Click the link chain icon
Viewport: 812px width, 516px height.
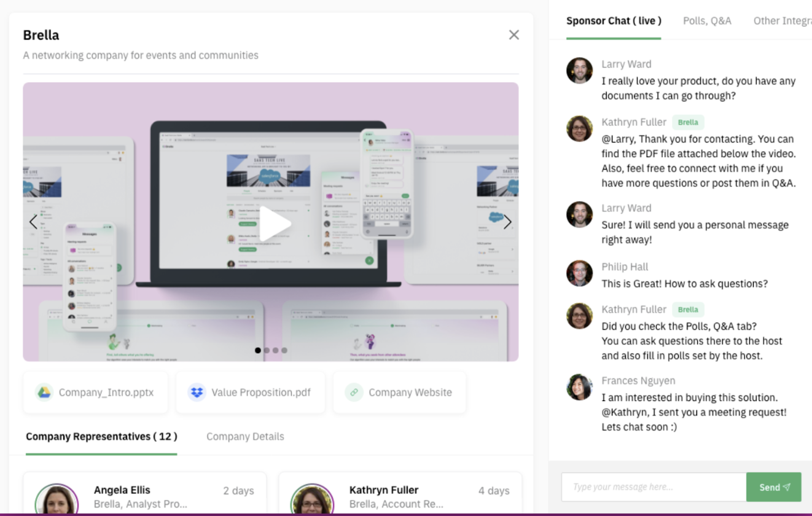click(354, 392)
